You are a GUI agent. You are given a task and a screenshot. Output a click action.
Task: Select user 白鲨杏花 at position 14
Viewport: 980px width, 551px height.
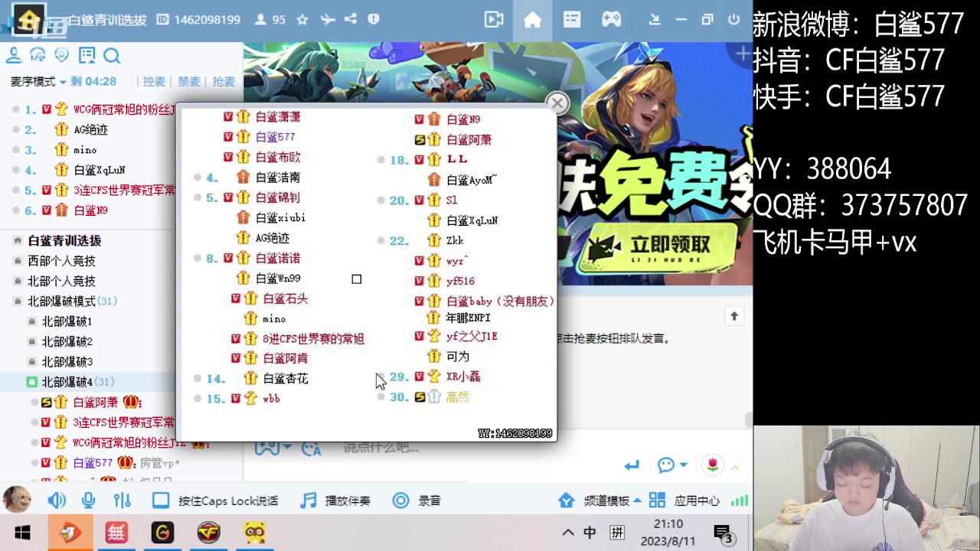click(285, 379)
